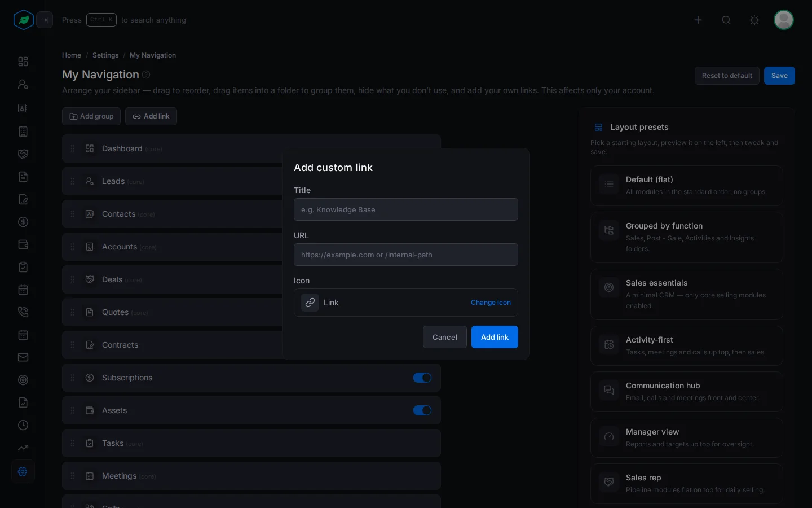812x508 pixels.
Task: Select the Grouped by function preset
Action: point(687,237)
